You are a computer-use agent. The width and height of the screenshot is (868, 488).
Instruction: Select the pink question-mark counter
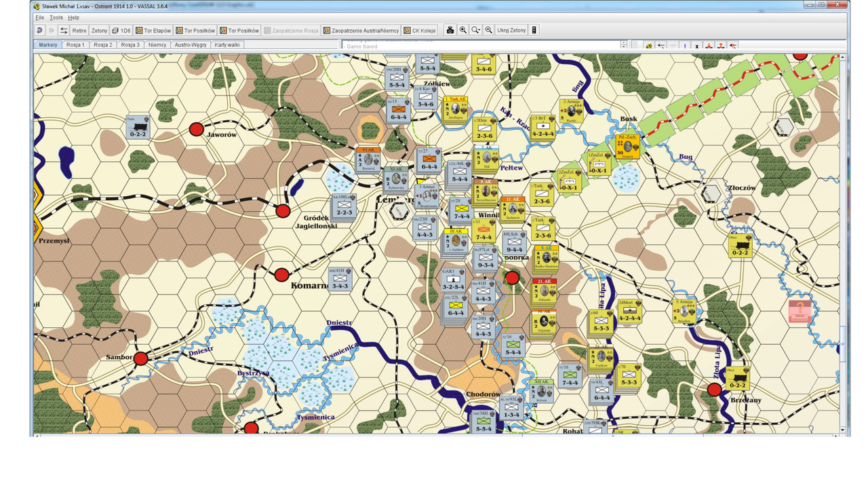click(x=800, y=312)
